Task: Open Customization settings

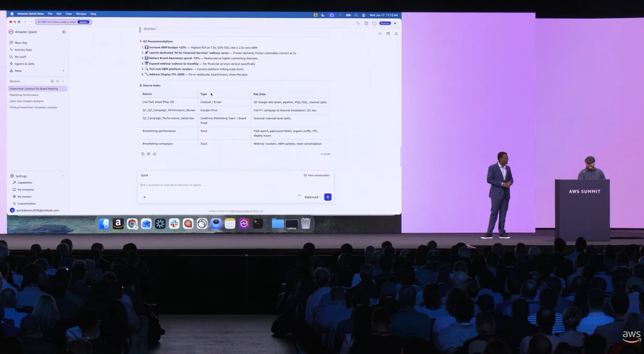Action: (x=24, y=204)
